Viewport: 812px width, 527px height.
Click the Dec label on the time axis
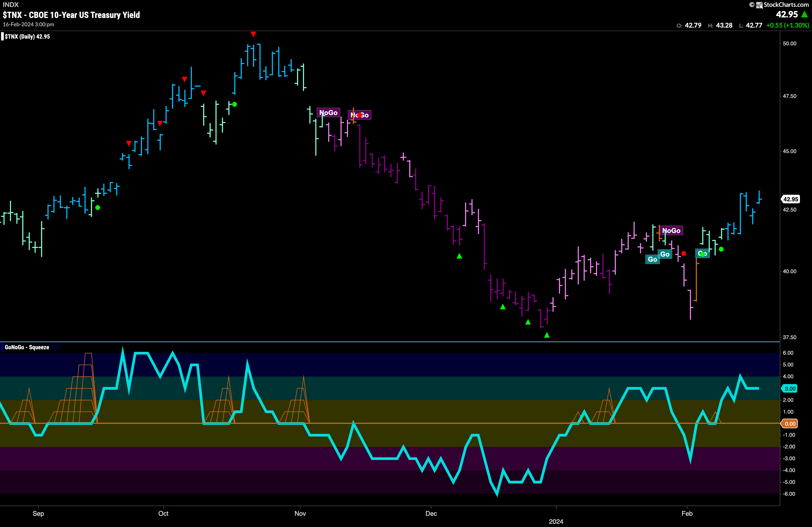tap(431, 513)
